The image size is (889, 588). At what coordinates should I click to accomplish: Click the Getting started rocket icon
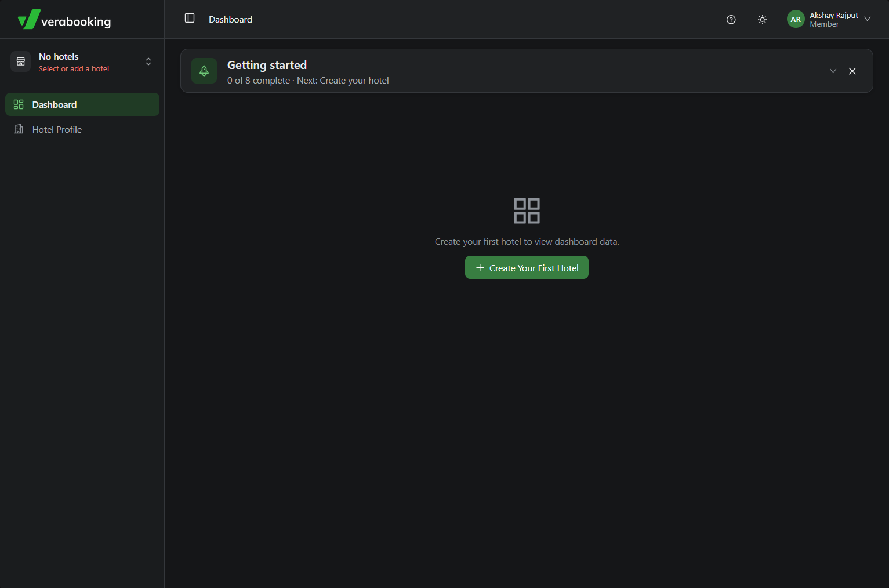point(204,71)
